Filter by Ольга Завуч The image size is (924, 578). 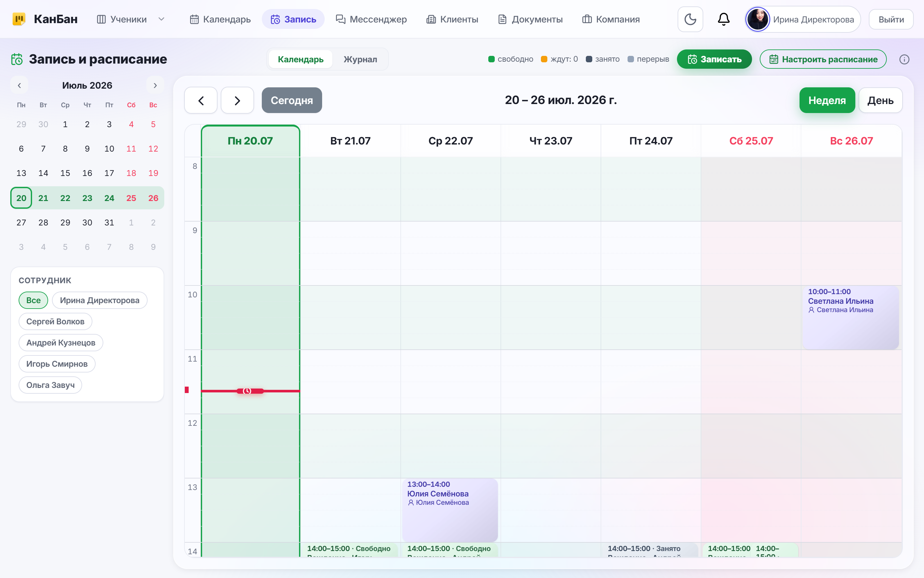[x=50, y=385]
